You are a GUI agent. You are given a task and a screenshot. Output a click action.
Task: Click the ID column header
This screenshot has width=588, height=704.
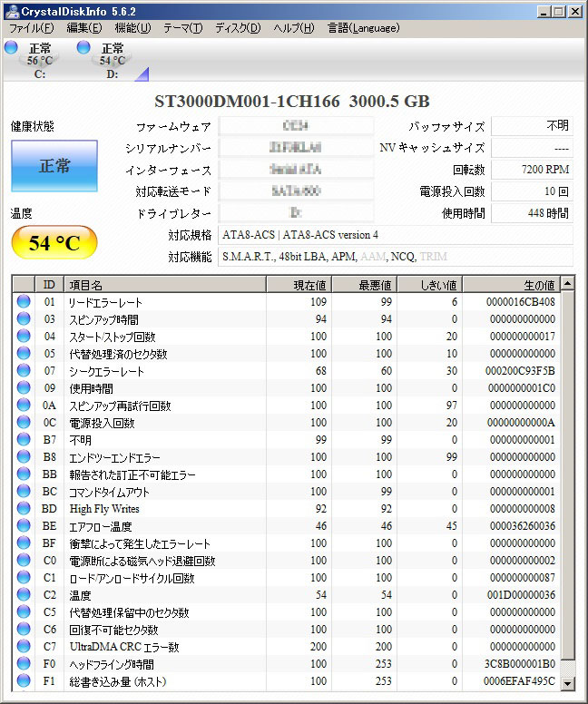[x=49, y=285]
